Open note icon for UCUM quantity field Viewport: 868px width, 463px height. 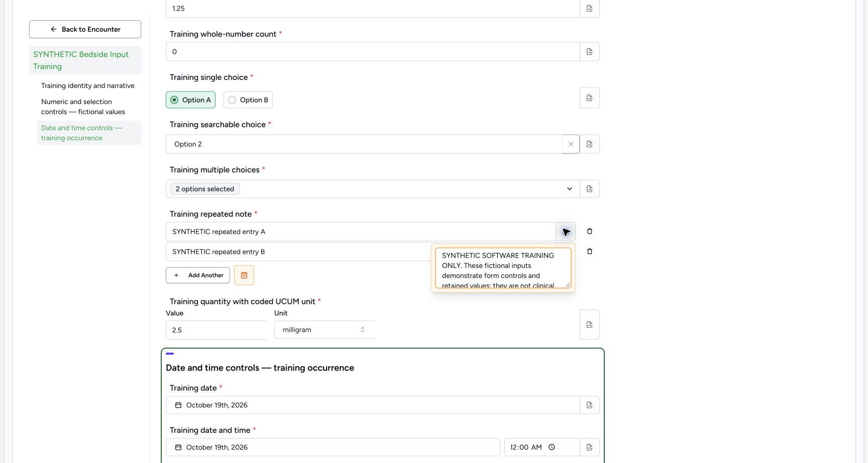(590, 325)
